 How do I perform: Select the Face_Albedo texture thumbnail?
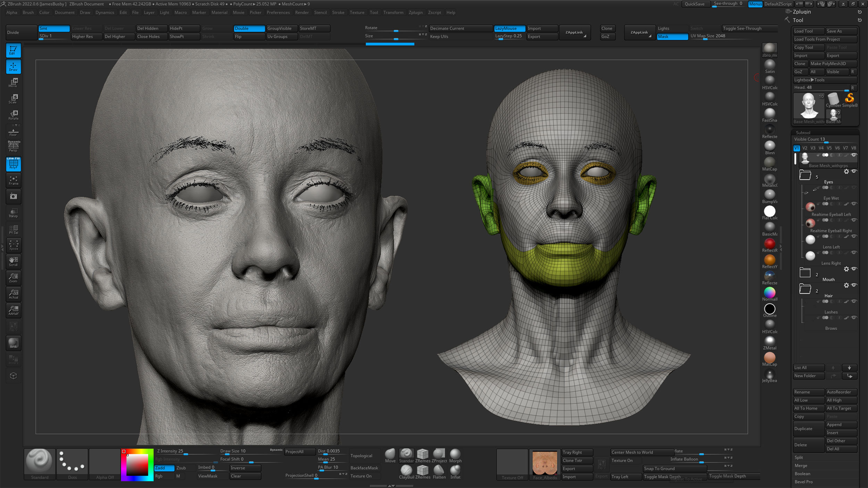coord(544,463)
